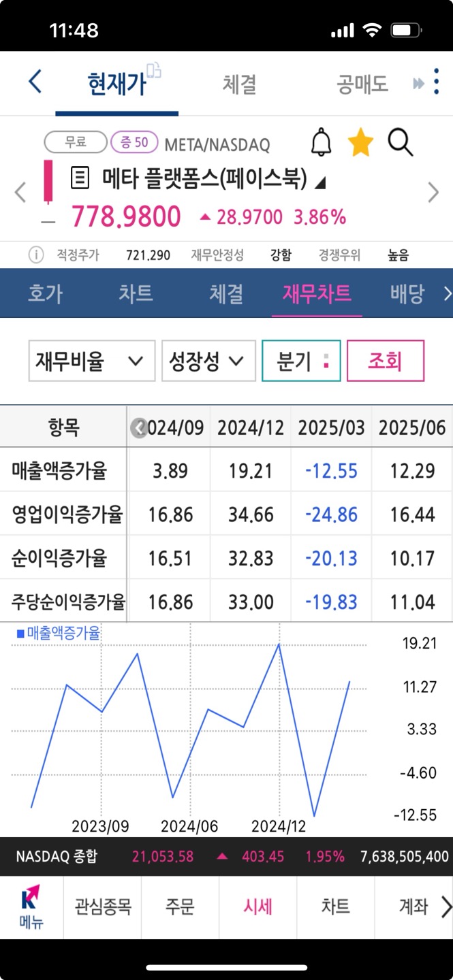
Task: Tap the back arrow at top left
Action: pyautogui.click(x=35, y=82)
